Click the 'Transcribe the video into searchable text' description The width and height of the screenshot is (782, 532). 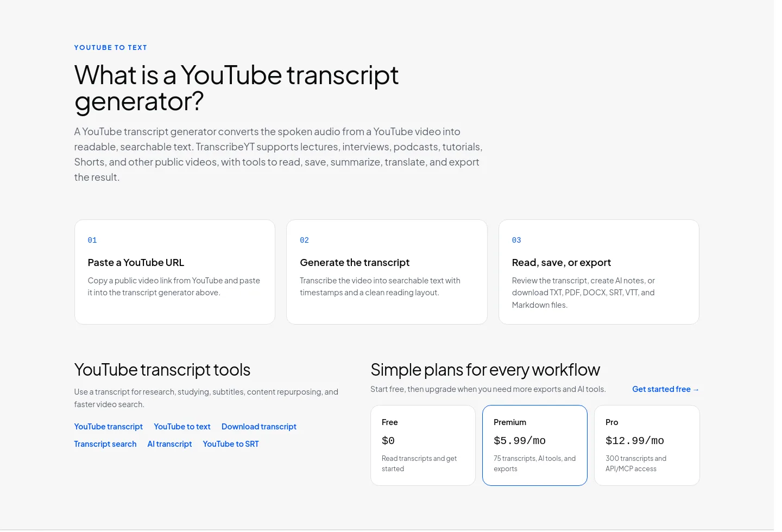coord(380,287)
